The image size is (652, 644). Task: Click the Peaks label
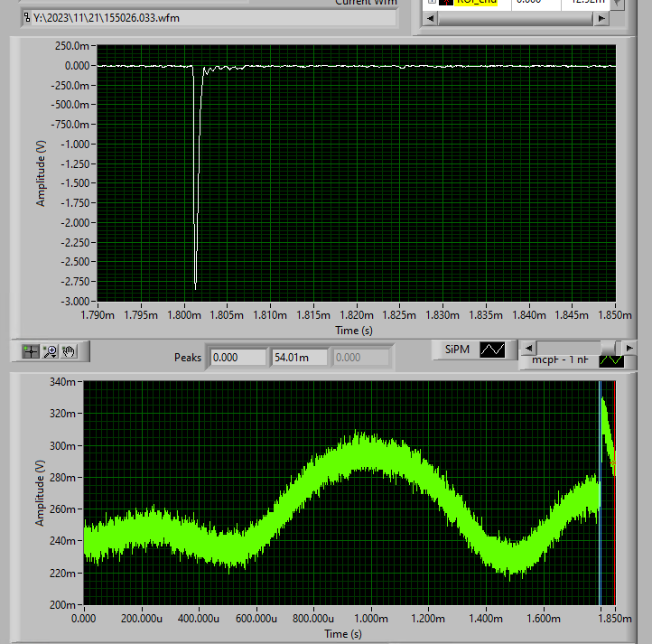[x=188, y=358]
